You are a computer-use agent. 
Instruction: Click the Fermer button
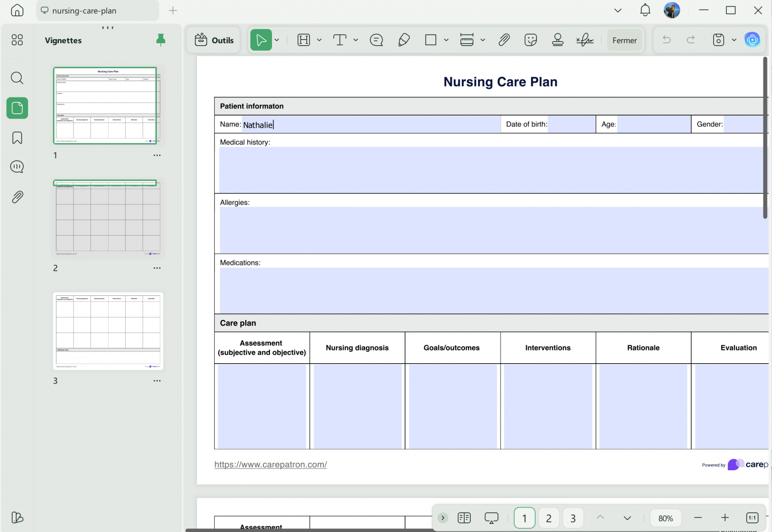625,40
